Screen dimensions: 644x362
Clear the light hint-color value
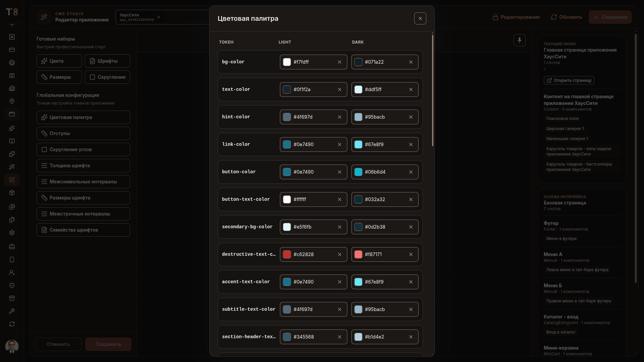pyautogui.click(x=339, y=117)
